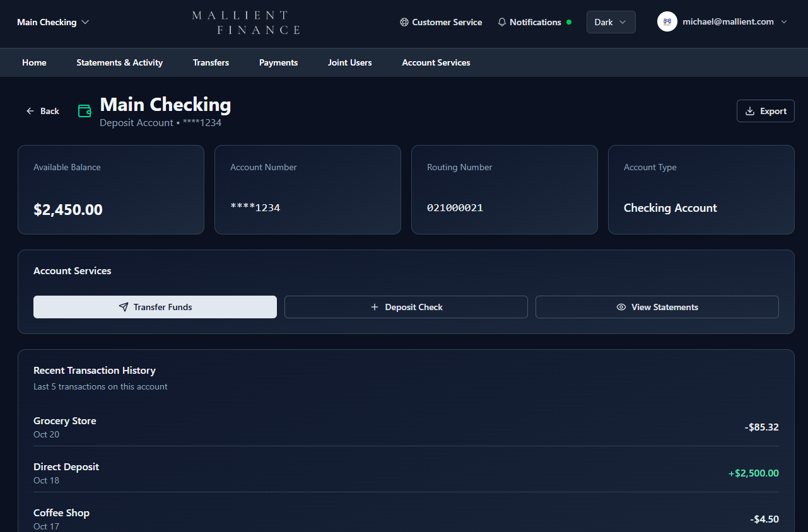
Task: Click the eye icon on View Statements
Action: pos(620,307)
